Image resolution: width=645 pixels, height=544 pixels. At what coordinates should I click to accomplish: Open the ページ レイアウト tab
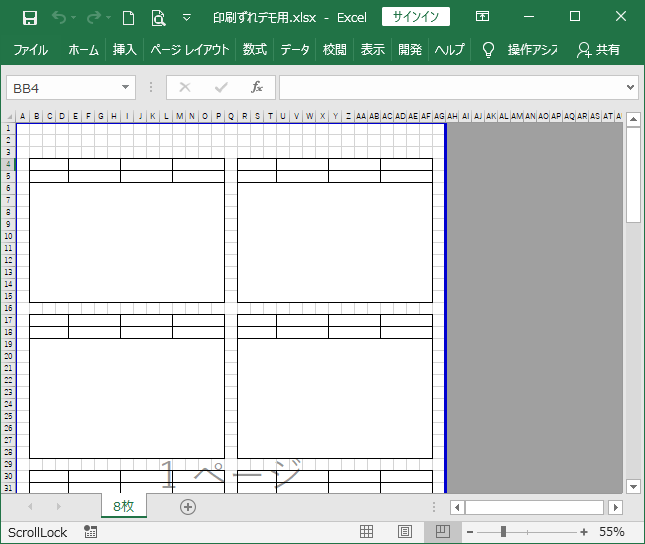point(190,50)
